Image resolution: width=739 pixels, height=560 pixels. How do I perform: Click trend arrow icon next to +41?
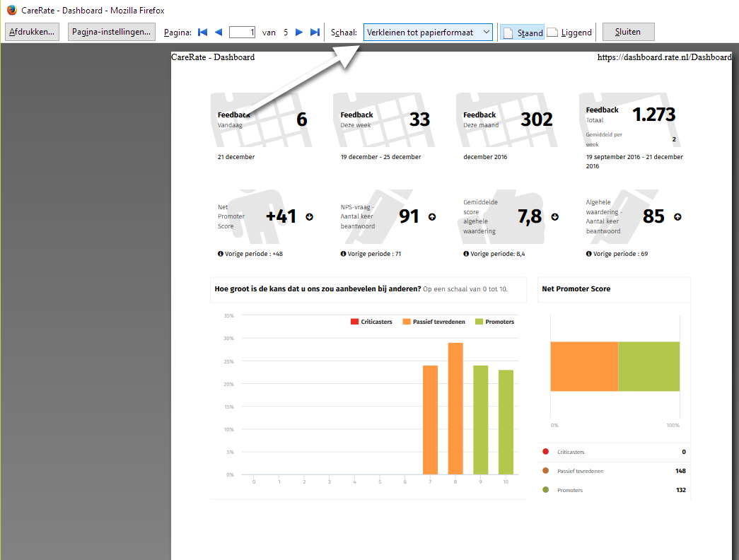click(309, 217)
